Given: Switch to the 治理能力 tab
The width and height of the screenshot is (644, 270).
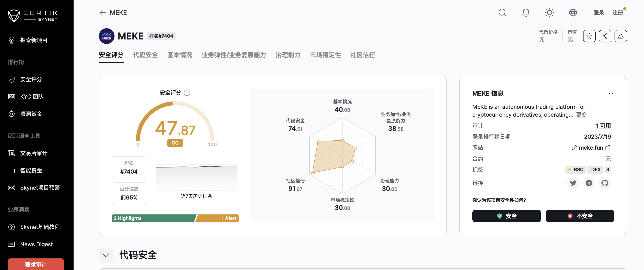Looking at the screenshot, I should pos(288,55).
